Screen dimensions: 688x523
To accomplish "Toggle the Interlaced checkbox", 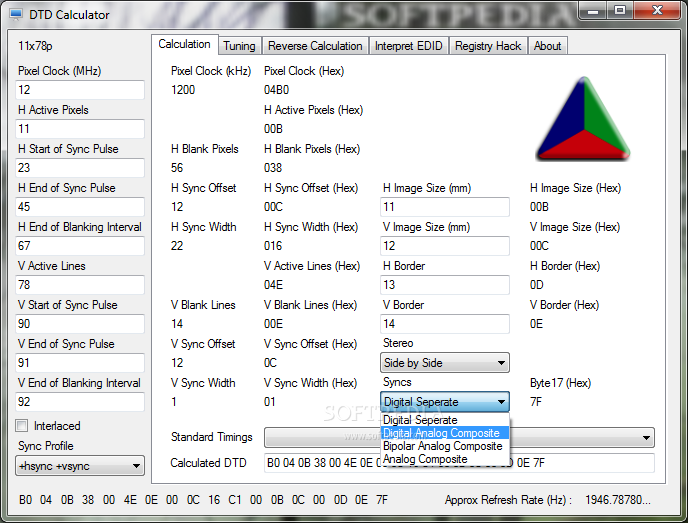I will tap(22, 426).
